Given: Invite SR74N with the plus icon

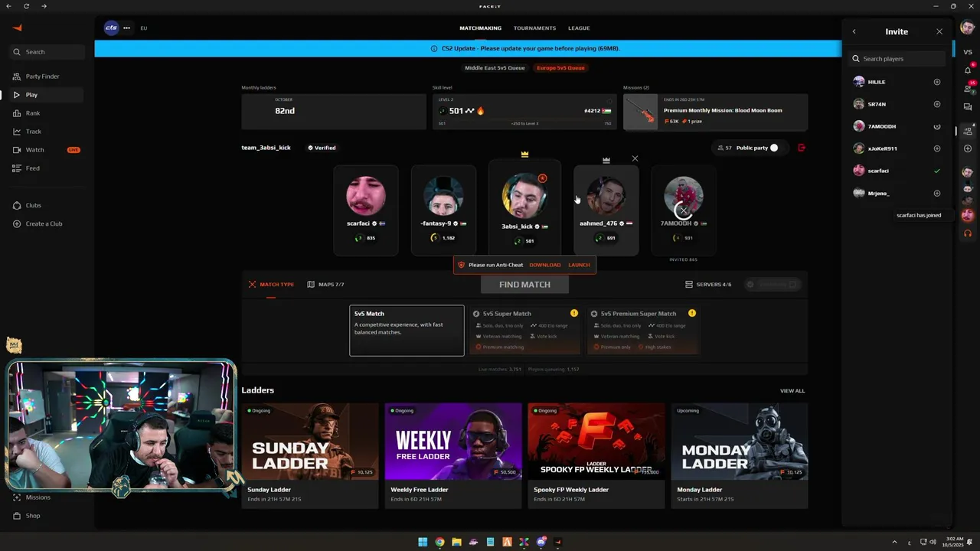Looking at the screenshot, I should point(937,104).
